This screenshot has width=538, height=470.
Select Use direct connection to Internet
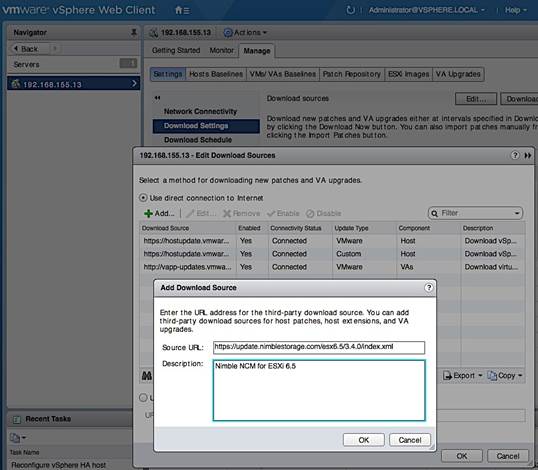tap(143, 198)
